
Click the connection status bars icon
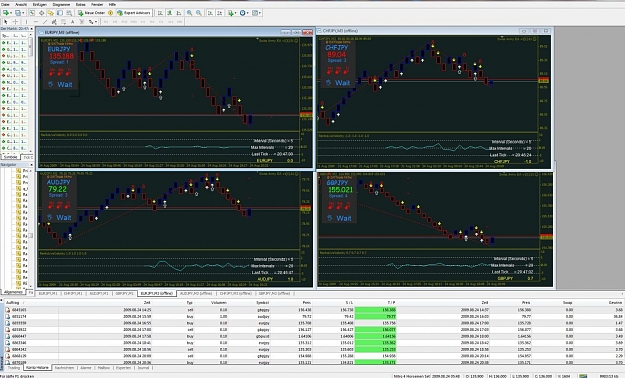tap(583, 376)
